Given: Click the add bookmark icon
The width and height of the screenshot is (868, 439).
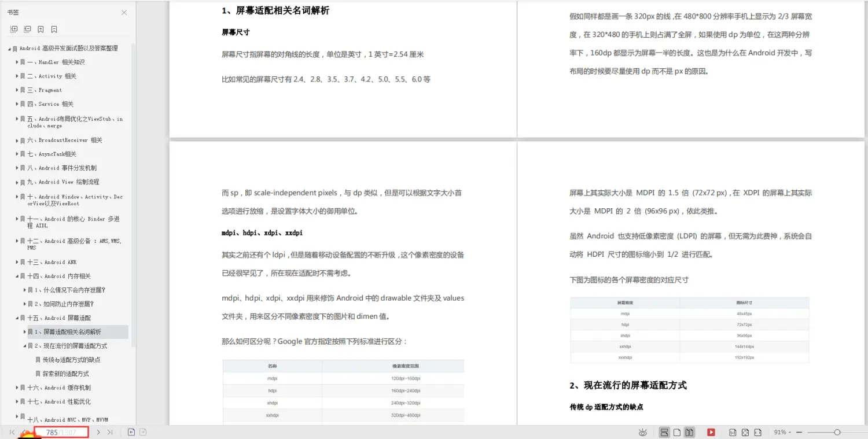Looking at the screenshot, I should (x=41, y=29).
